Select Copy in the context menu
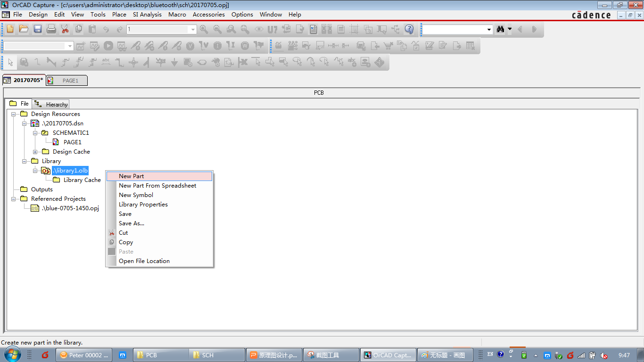644x362 pixels. click(159, 242)
